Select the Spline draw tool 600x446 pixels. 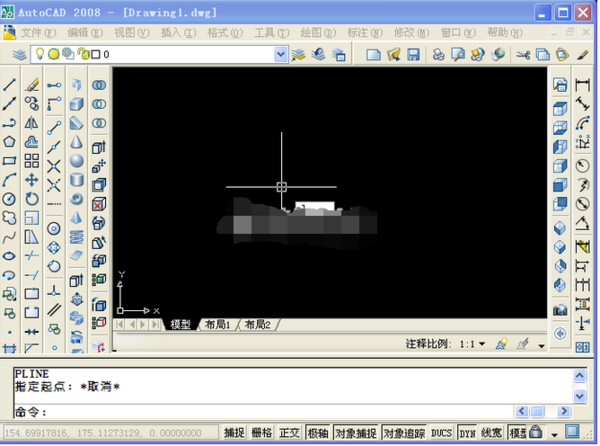coord(9,237)
